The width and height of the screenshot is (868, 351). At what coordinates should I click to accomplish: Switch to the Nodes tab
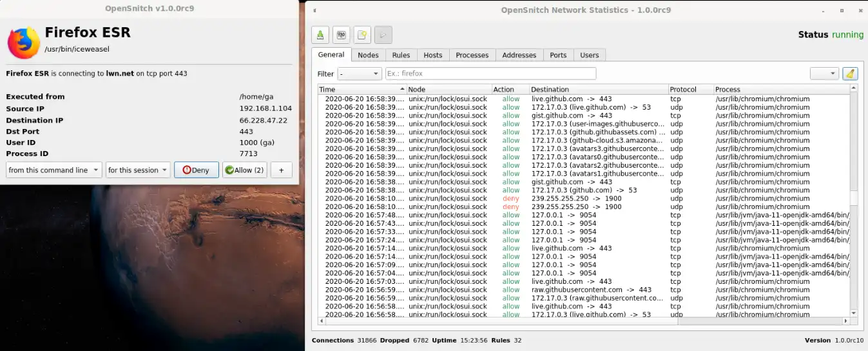[x=368, y=55]
